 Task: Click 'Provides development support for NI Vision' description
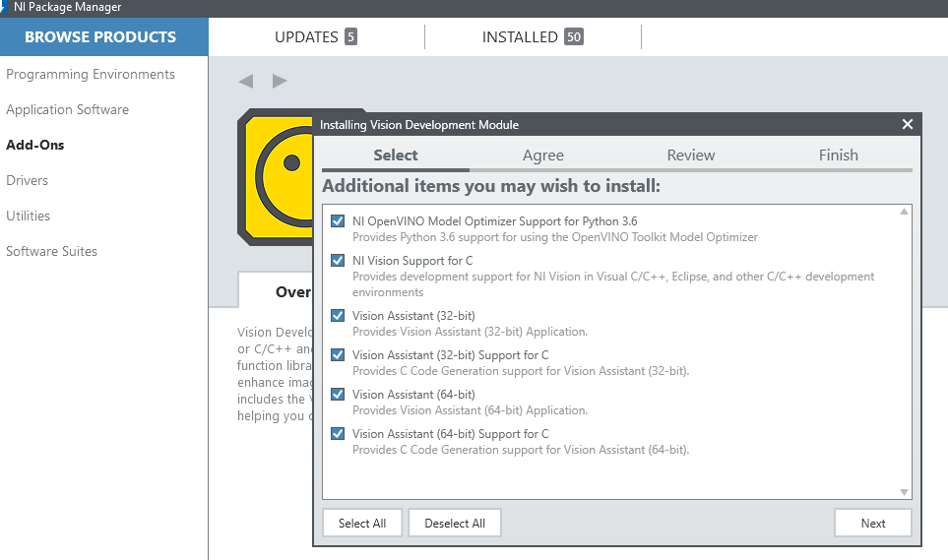[613, 284]
